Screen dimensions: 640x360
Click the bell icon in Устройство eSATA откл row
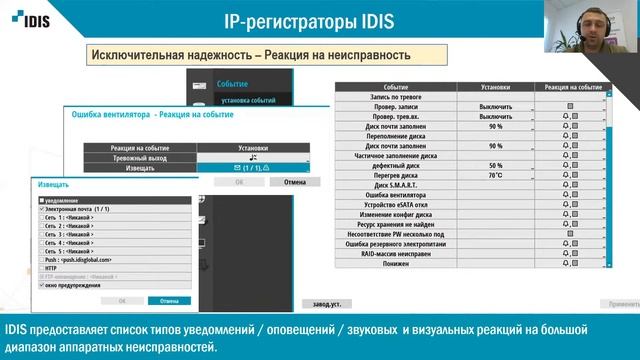click(566, 204)
